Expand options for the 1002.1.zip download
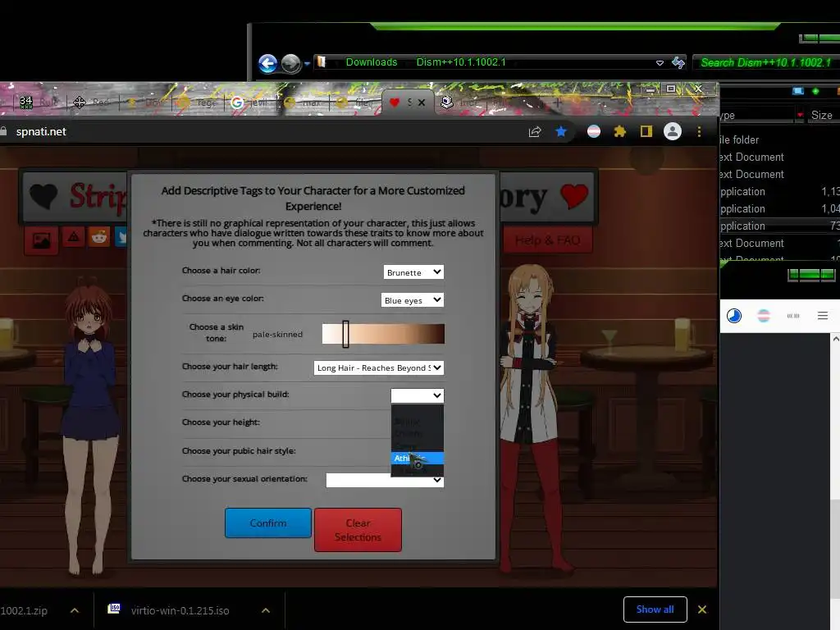This screenshot has height=630, width=840. click(75, 610)
